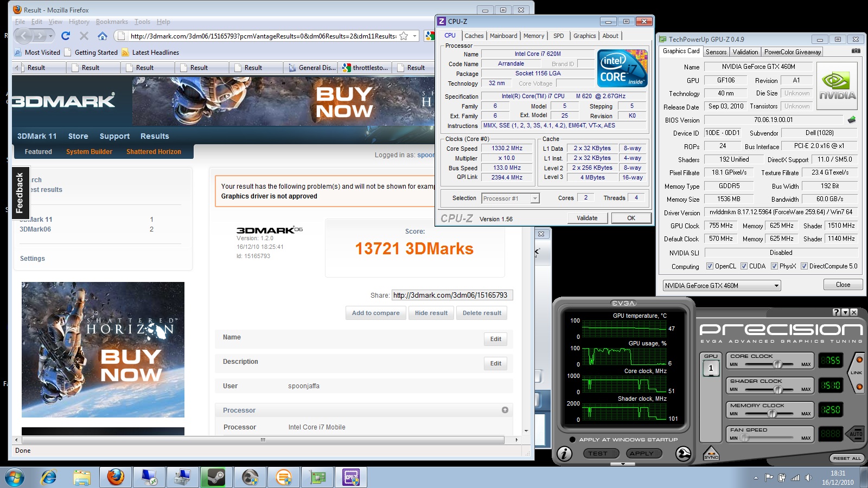Open EVGA Precision dropdown arrow button
This screenshot has width=868, height=488.
pyautogui.click(x=845, y=312)
